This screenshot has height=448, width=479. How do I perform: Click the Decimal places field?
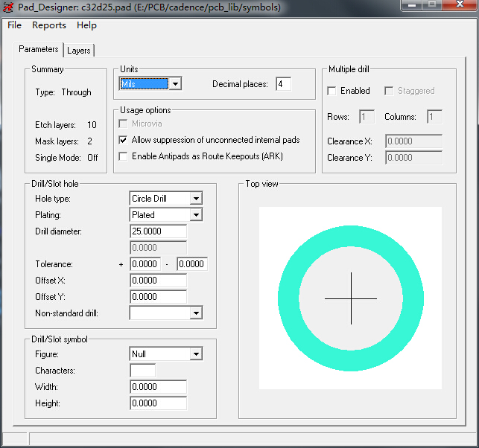tap(283, 84)
